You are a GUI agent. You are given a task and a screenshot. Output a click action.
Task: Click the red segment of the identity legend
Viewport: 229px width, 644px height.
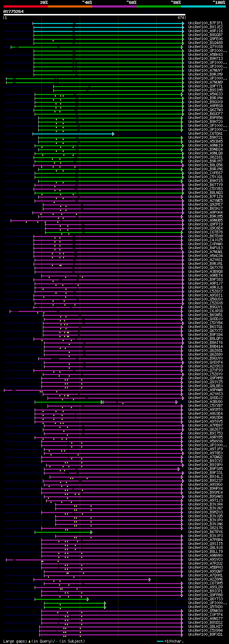(x=25, y=6)
